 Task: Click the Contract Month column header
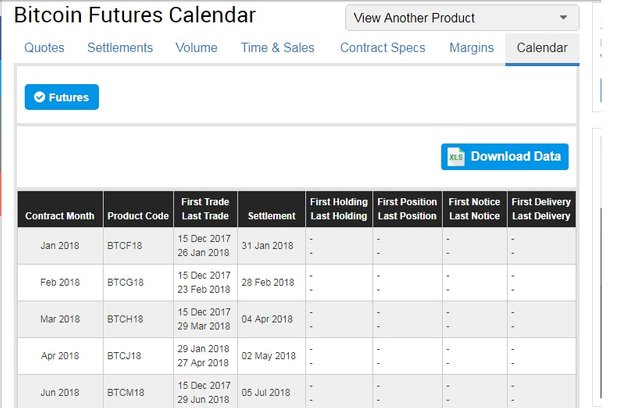[60, 216]
